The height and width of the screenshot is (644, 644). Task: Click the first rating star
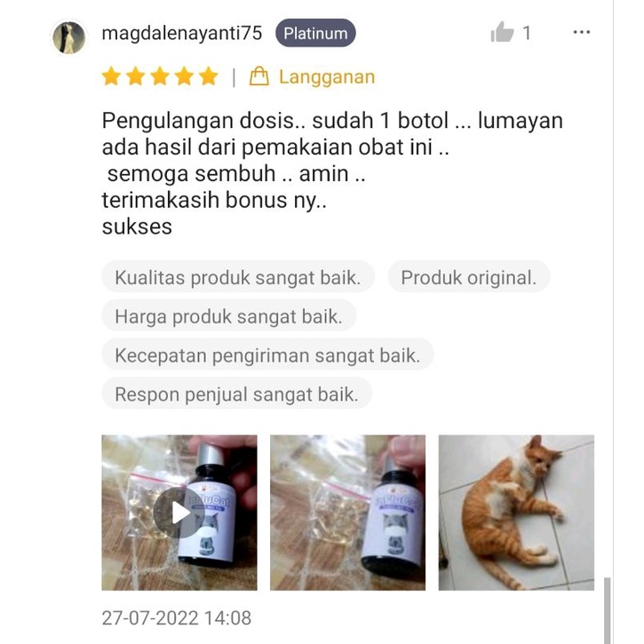[111, 76]
